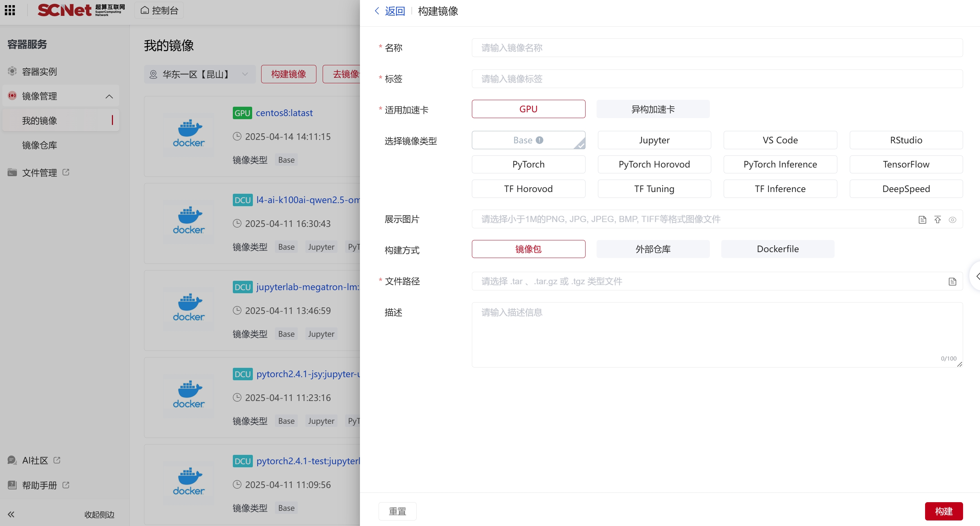Image resolution: width=980 pixels, height=526 pixels.
Task: Open the jupyterlab-megatron-lm image link
Action: 308,287
